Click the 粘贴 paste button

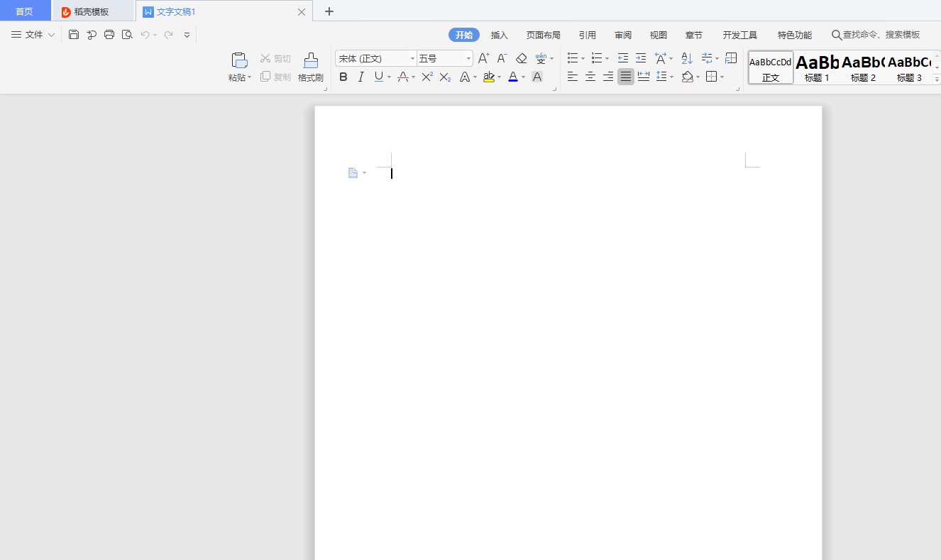click(239, 67)
